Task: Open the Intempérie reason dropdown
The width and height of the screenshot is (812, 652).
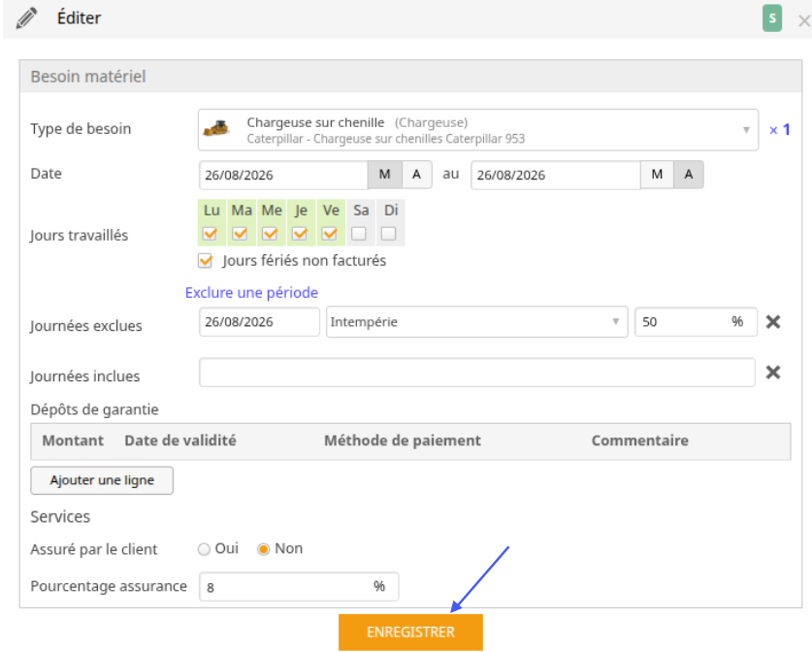Action: 477,322
